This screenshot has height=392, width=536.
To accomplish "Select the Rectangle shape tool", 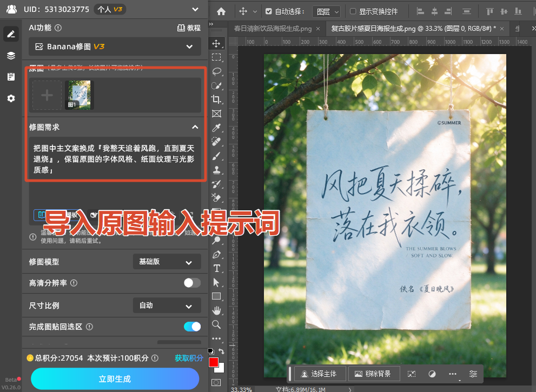I will pyautogui.click(x=216, y=296).
